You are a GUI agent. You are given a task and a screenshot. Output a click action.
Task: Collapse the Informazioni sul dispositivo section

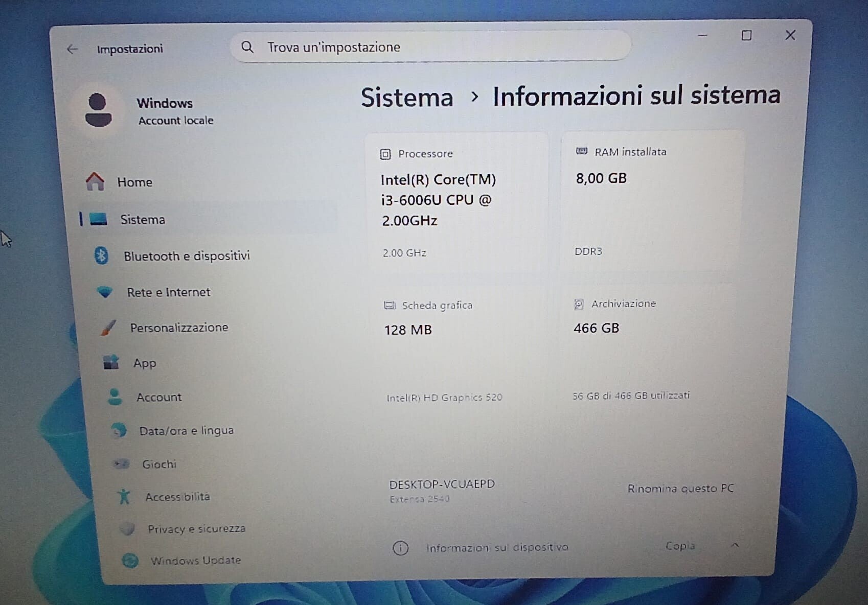coord(735,545)
